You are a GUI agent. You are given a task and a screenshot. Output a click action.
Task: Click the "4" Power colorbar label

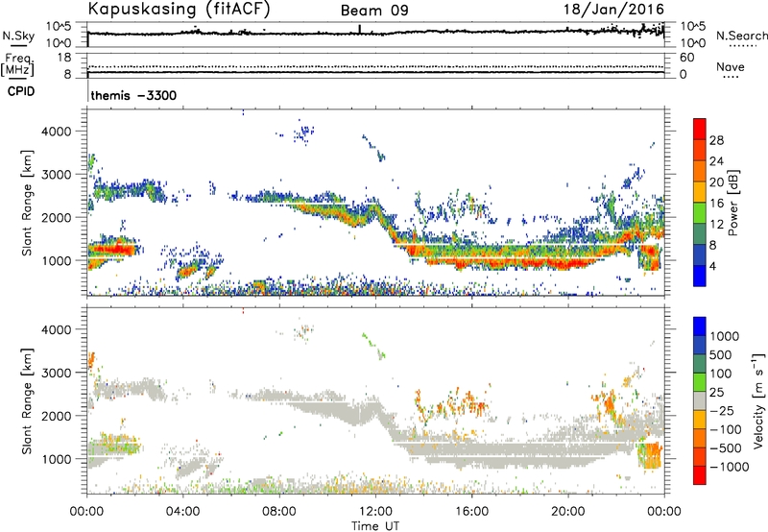coord(712,266)
